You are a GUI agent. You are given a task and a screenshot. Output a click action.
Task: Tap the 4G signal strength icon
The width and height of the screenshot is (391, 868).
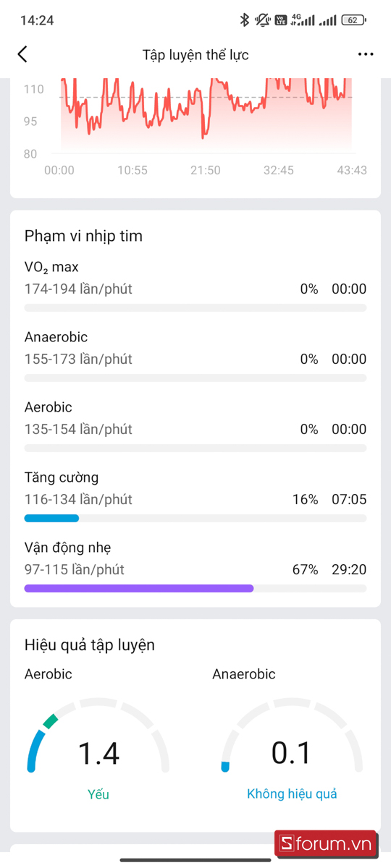click(x=303, y=20)
